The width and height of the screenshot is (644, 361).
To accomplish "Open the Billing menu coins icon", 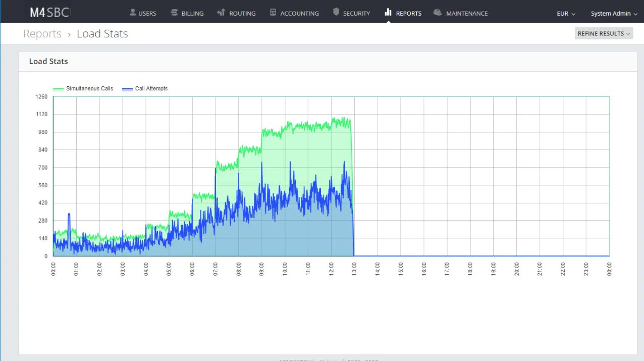I will coord(174,12).
